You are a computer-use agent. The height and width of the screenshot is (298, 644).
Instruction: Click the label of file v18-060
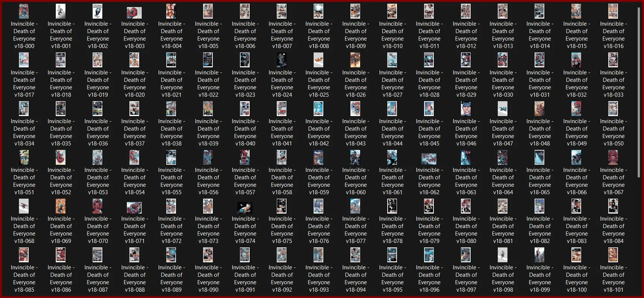point(356,181)
